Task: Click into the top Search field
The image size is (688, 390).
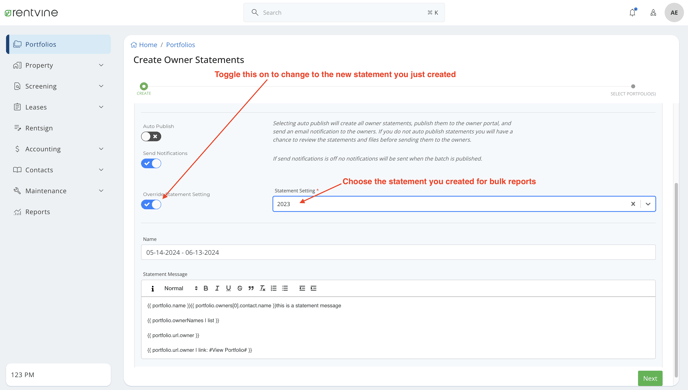Action: (x=344, y=13)
